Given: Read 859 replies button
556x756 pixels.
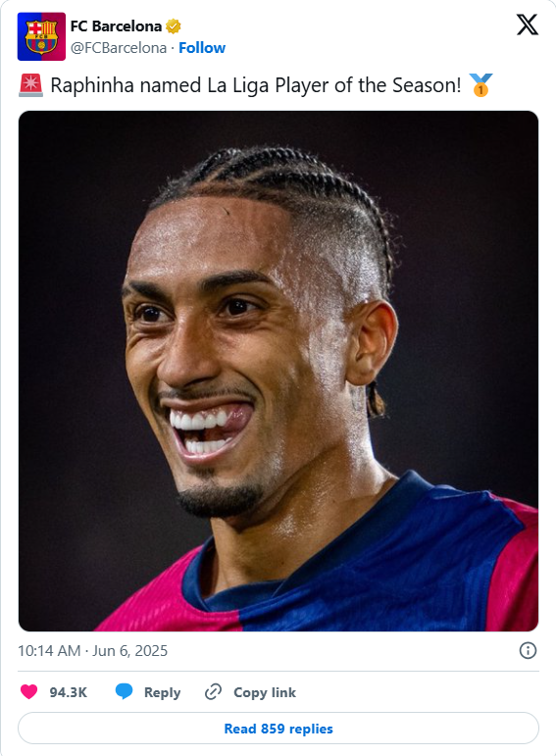Looking at the screenshot, I should (278, 728).
